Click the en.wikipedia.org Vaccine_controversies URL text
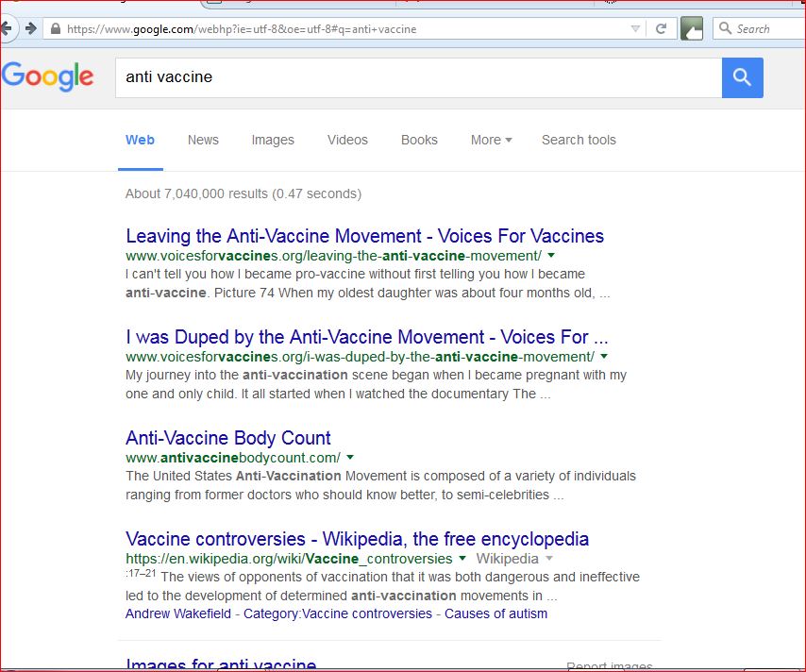 pos(289,559)
